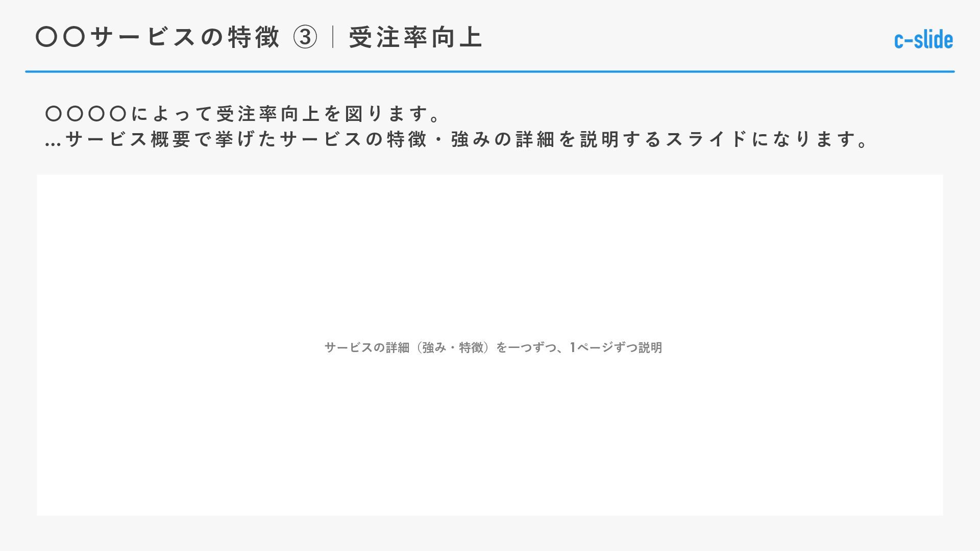
Task: Click 1ページずつ説明 in the placeholder text
Action: [x=616, y=347]
